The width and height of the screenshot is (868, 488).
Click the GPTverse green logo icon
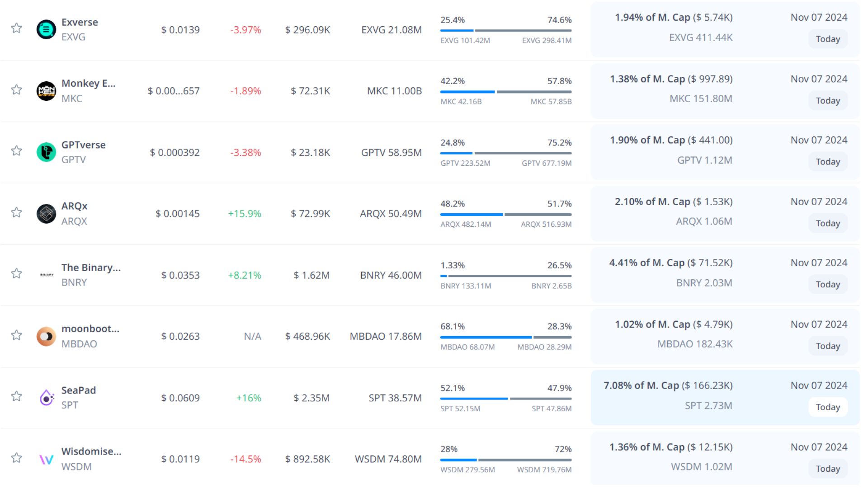point(46,152)
